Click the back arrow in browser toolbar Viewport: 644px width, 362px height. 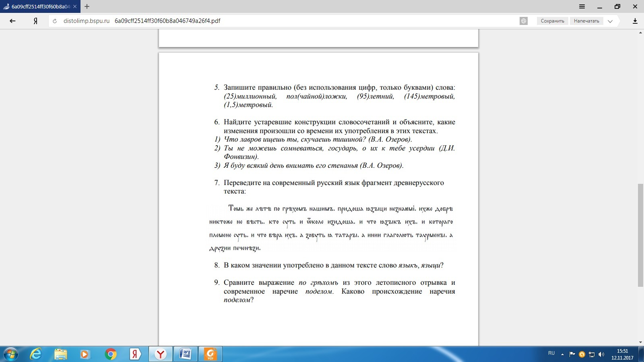pos(12,21)
